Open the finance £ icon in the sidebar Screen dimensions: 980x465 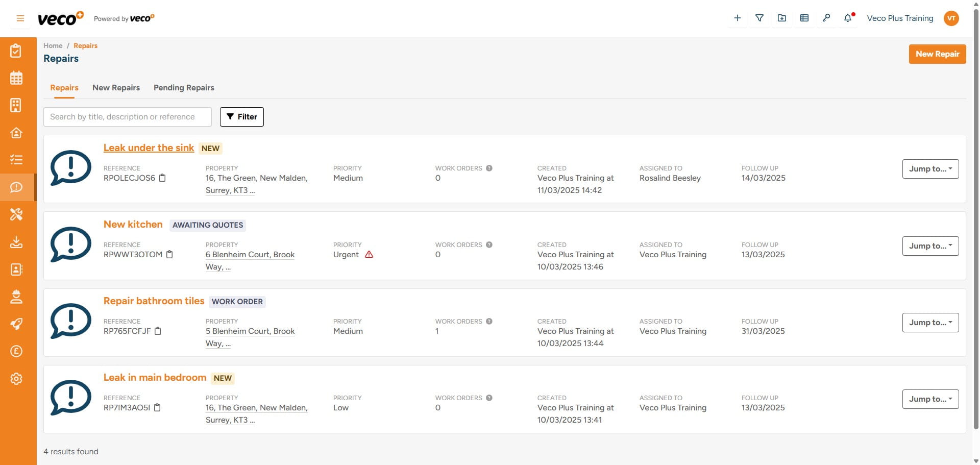click(x=16, y=351)
